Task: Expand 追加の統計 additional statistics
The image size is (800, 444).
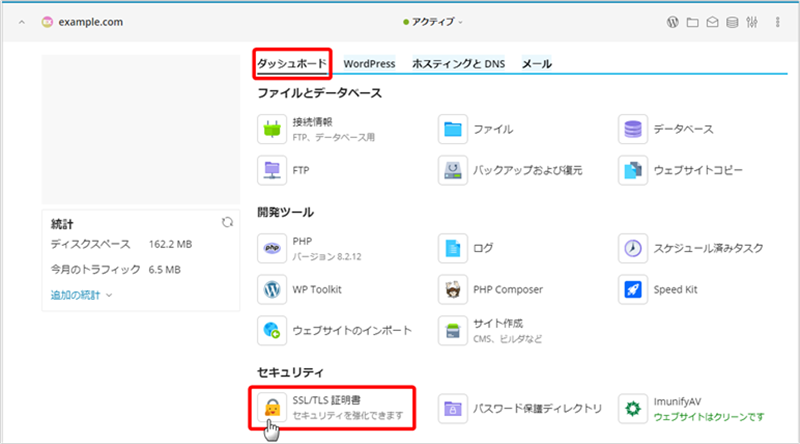Action: click(x=81, y=295)
